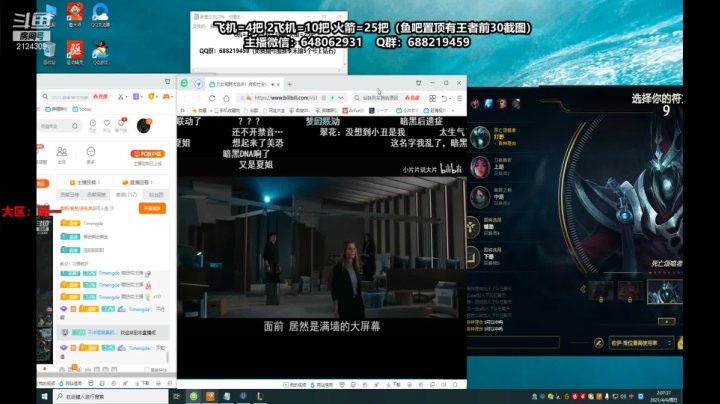Switch to fan group tab

click(x=156, y=195)
